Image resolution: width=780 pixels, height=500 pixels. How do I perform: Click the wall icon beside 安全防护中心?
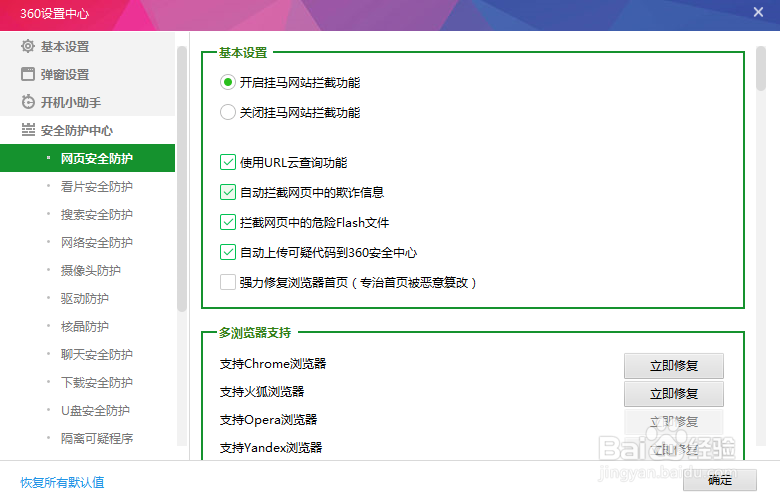coord(28,130)
